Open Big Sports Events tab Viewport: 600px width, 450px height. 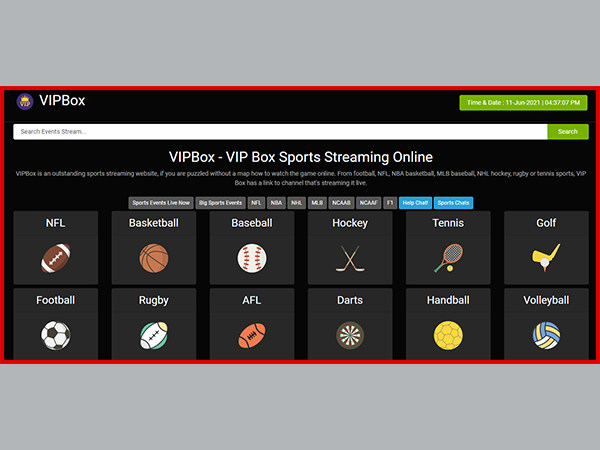tap(220, 203)
